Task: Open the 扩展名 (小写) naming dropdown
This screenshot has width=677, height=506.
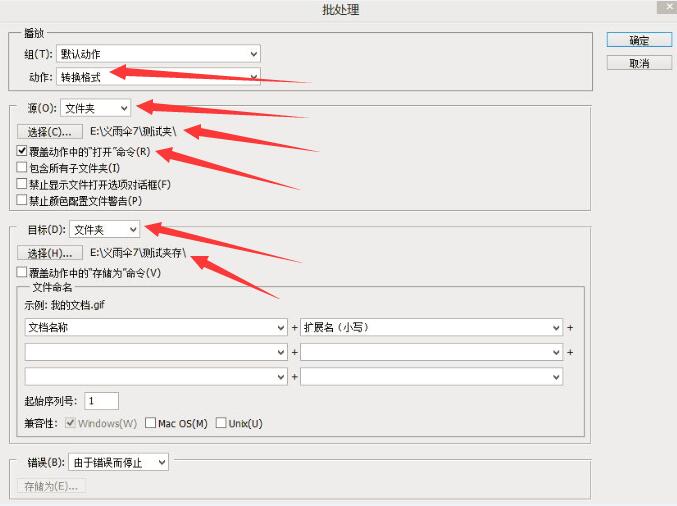Action: tap(431, 328)
